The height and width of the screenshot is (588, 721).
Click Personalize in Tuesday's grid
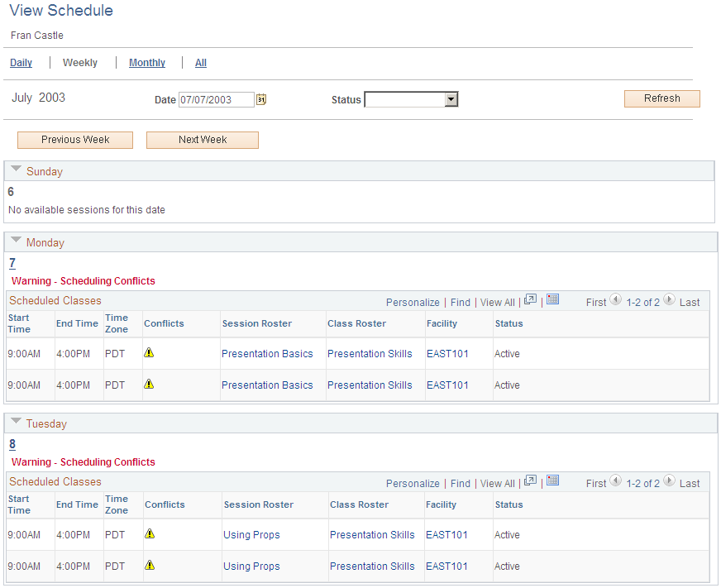413,484
